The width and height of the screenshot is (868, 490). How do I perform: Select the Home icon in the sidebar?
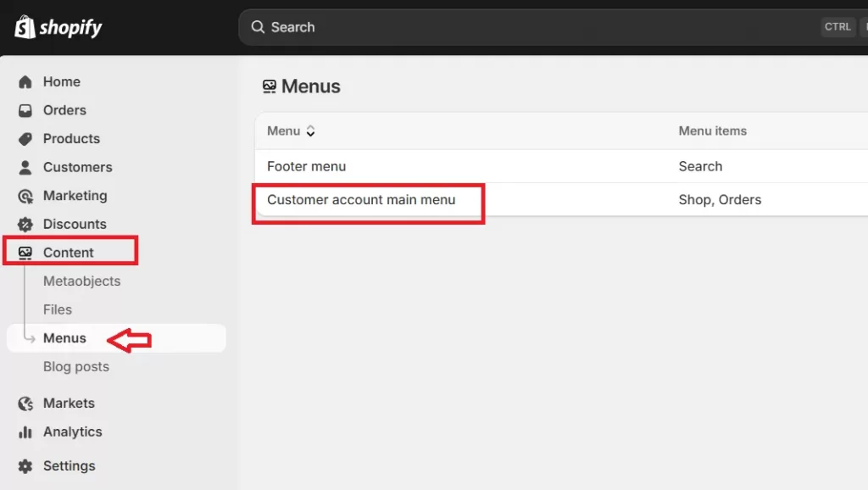pyautogui.click(x=26, y=81)
